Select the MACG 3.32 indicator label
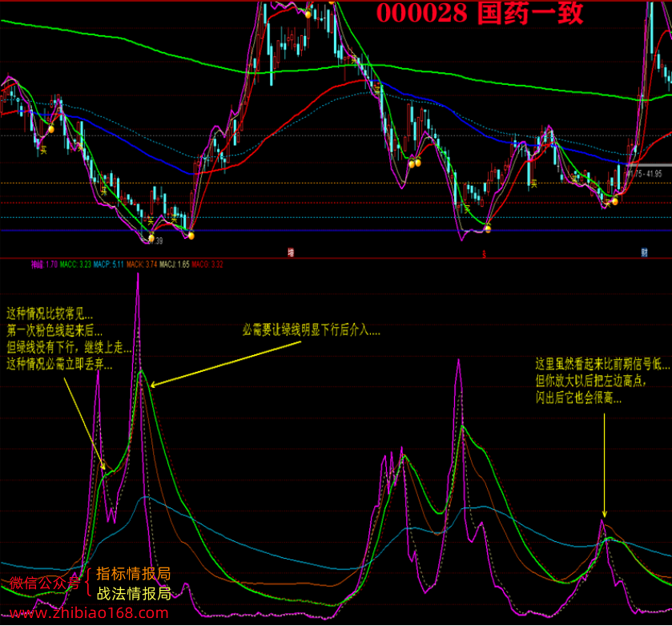The height and width of the screenshot is (626, 672). tap(207, 265)
